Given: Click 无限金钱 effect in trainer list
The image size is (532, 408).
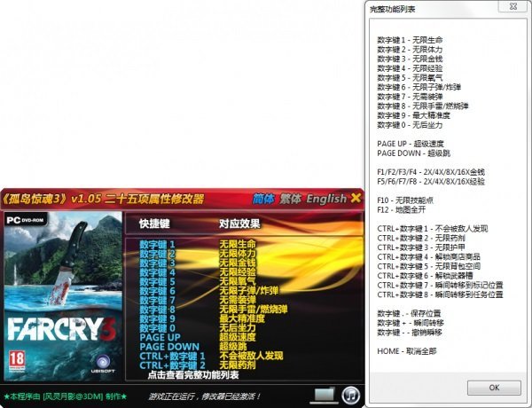Looking at the screenshot, I should tap(237, 263).
